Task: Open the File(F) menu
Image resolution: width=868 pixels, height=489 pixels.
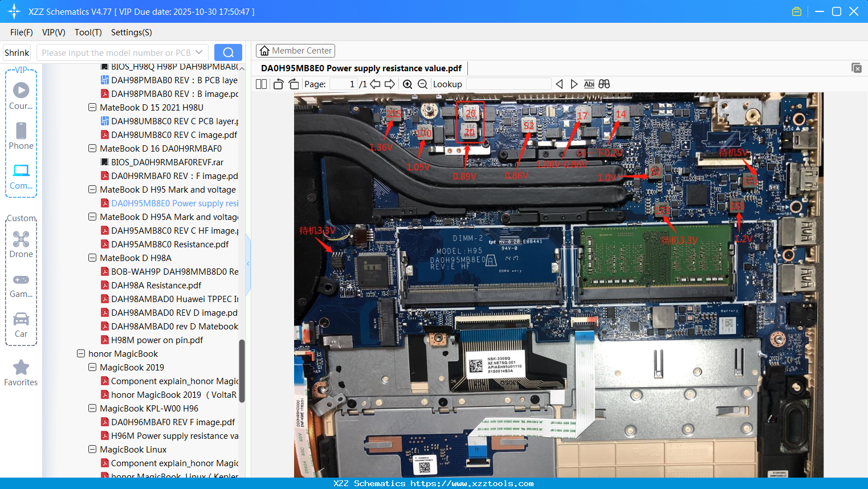Action: click(22, 32)
